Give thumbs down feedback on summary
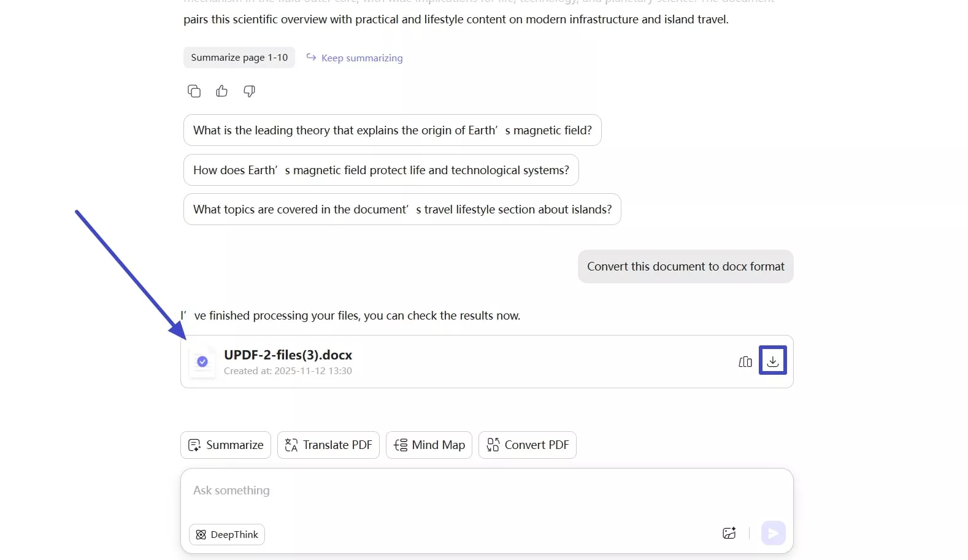 point(248,91)
